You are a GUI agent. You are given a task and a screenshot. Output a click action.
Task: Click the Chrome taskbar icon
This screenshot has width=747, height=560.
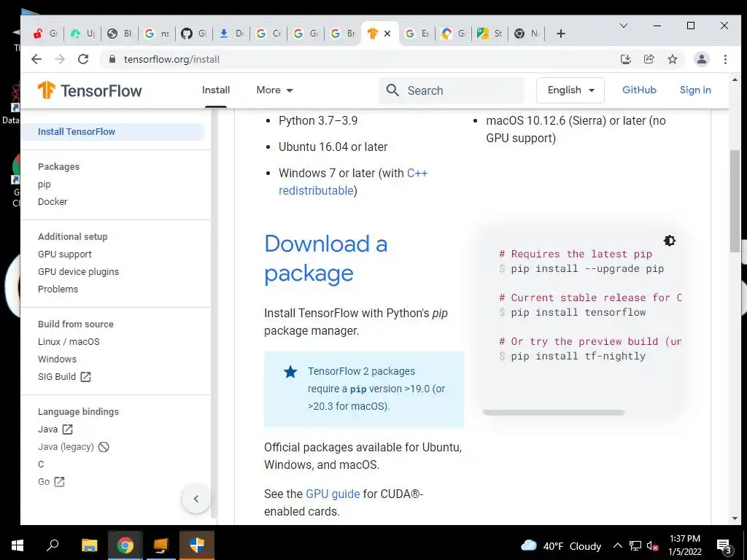125,545
